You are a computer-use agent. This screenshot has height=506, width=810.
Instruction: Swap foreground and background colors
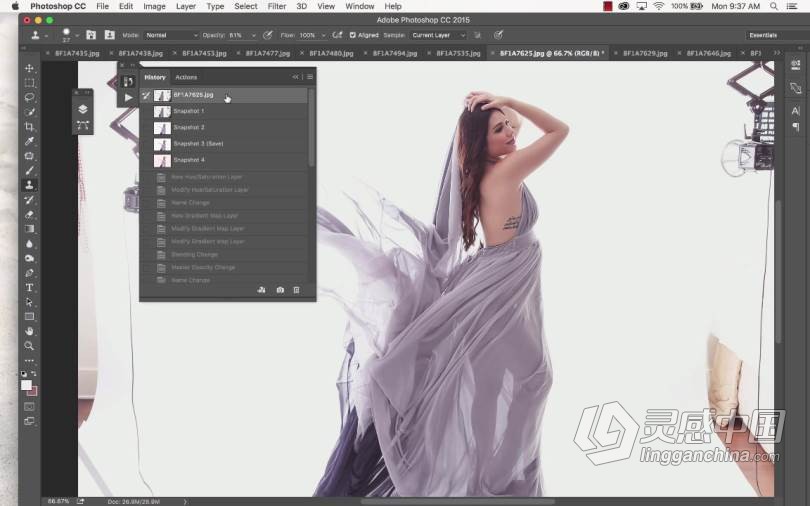tap(34, 373)
